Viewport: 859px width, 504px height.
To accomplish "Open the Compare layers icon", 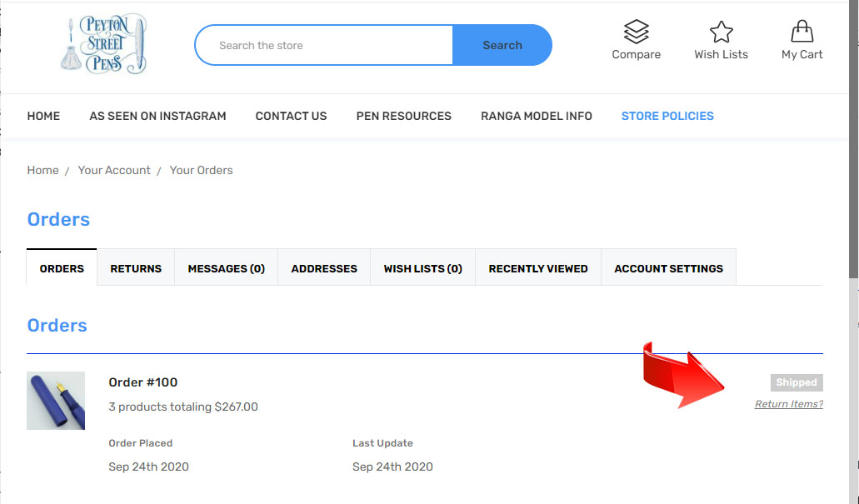I will [636, 33].
